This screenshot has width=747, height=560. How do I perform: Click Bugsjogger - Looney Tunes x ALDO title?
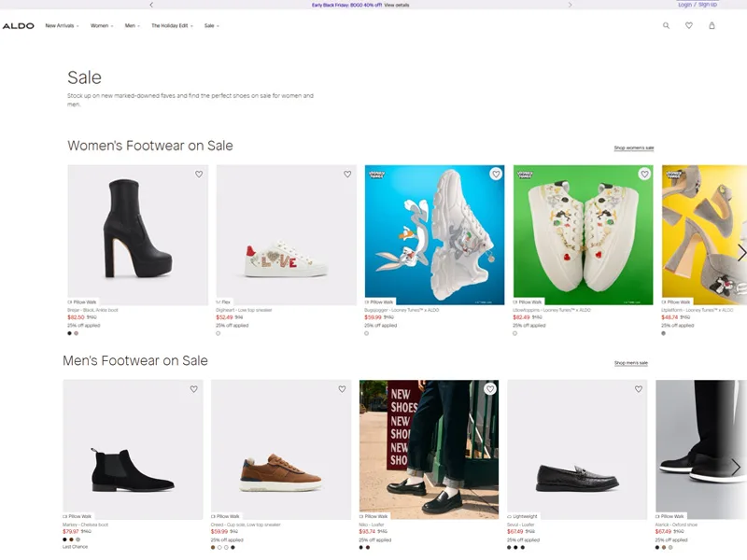pos(402,310)
